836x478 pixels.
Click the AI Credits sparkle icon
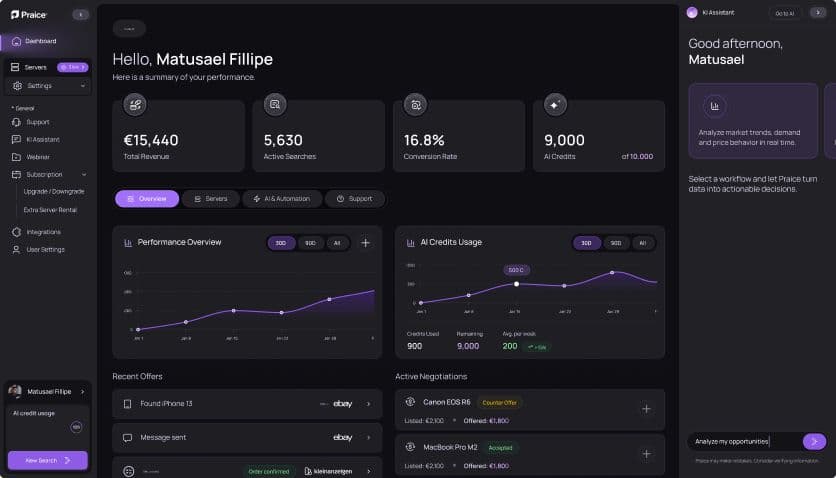pos(556,104)
